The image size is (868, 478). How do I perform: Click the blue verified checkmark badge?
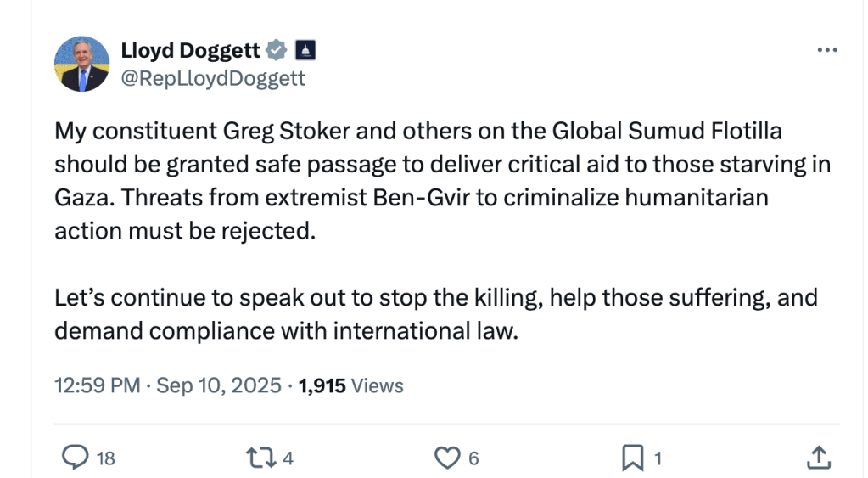(x=277, y=51)
